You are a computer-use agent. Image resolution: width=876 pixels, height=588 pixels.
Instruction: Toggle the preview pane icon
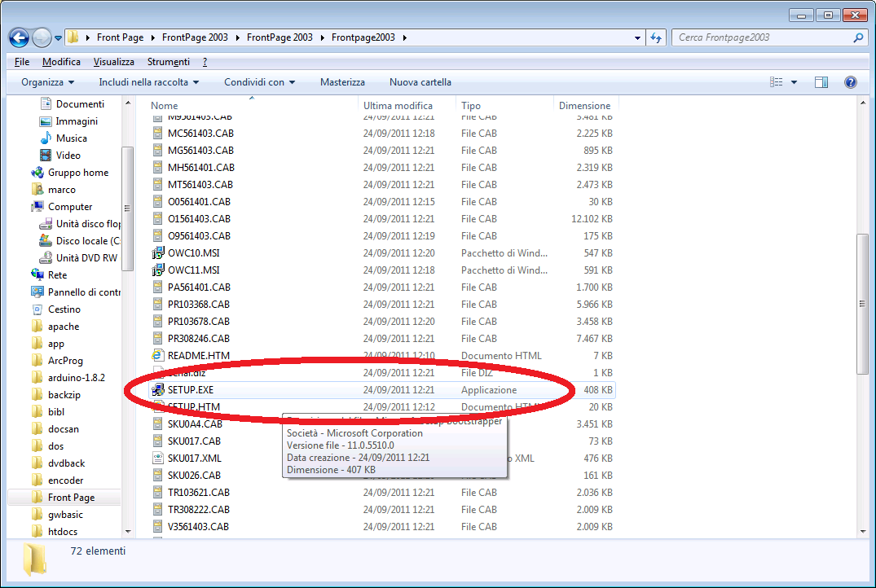pos(821,82)
